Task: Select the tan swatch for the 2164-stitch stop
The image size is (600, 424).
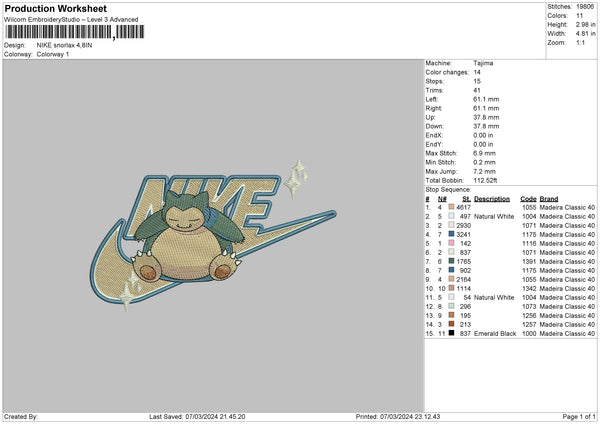Action: [x=452, y=279]
